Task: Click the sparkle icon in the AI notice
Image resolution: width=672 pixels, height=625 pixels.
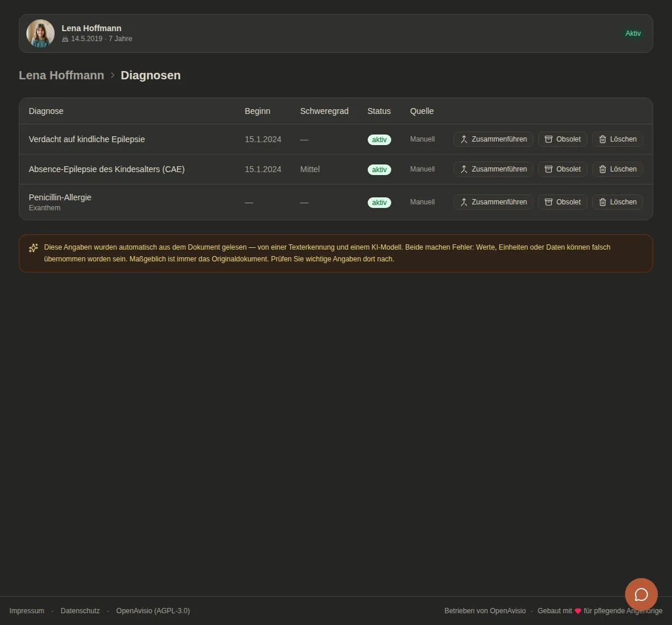Action: (33, 248)
